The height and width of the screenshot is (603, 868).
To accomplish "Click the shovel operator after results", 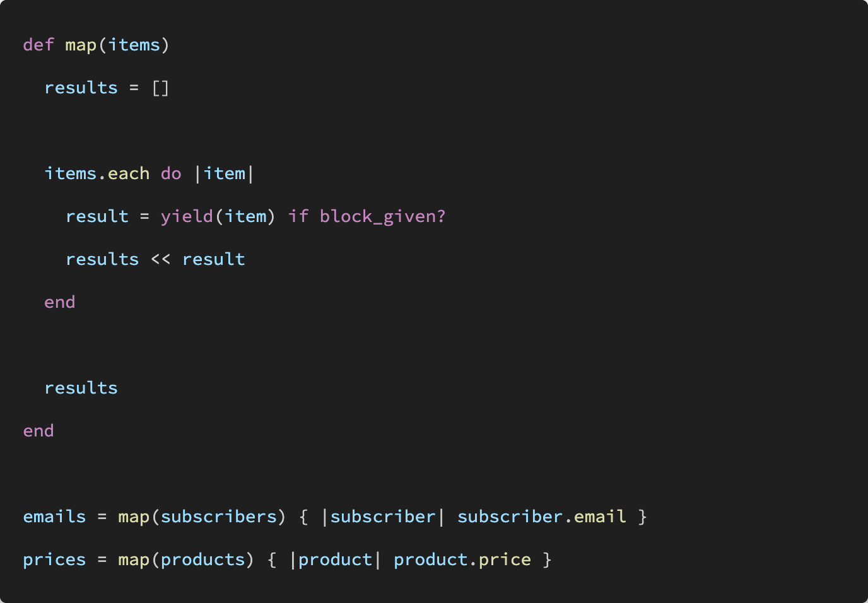I will [160, 259].
